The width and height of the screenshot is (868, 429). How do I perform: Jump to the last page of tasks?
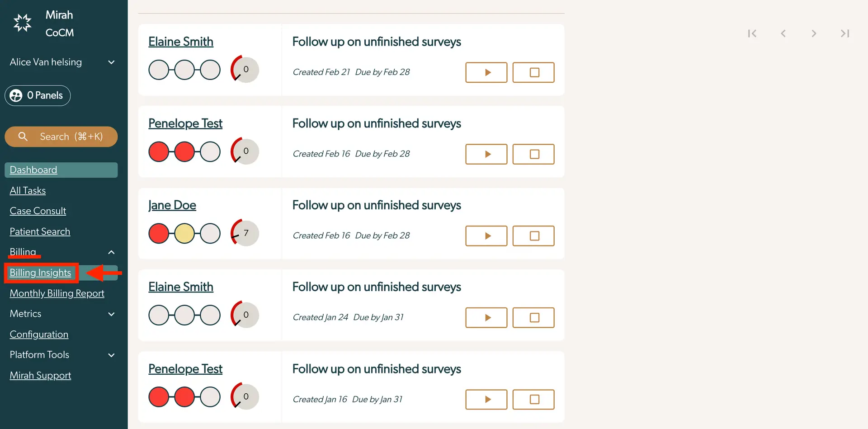click(x=844, y=33)
